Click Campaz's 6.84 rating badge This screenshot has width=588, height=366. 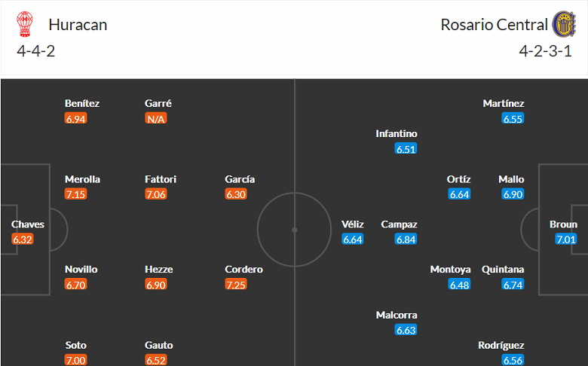[406, 239]
